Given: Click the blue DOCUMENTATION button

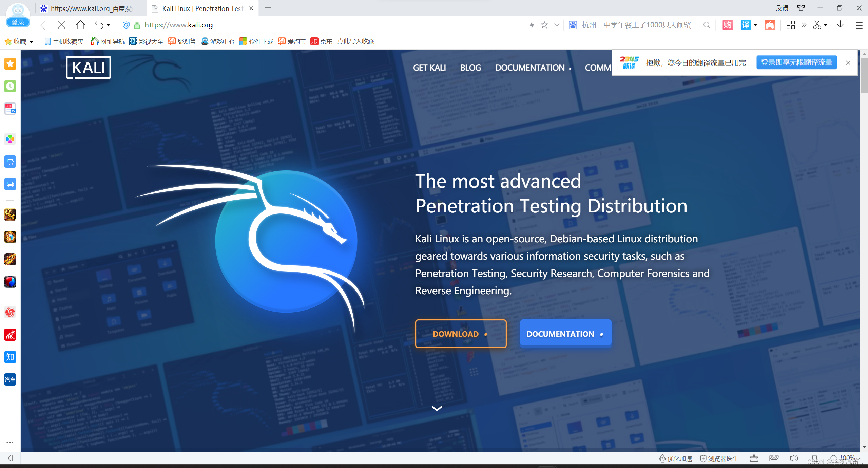Looking at the screenshot, I should [565, 334].
